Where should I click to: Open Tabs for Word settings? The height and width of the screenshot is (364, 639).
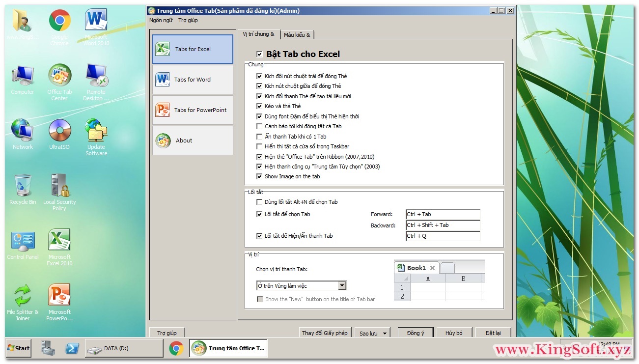(193, 80)
